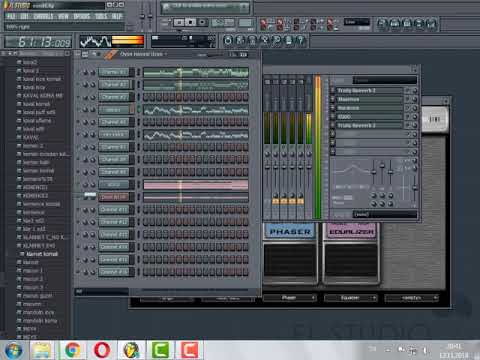
Task: Click the transport Record button
Action: pos(202,22)
